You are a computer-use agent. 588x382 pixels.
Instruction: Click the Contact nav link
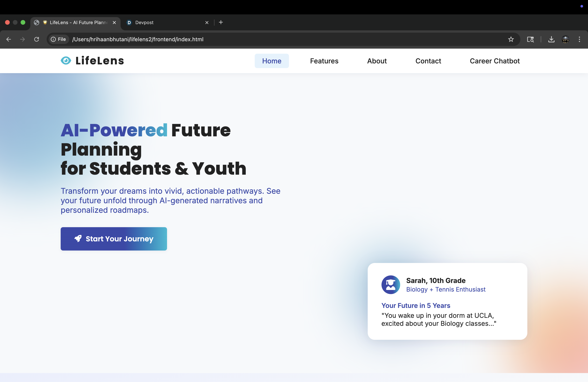click(428, 61)
